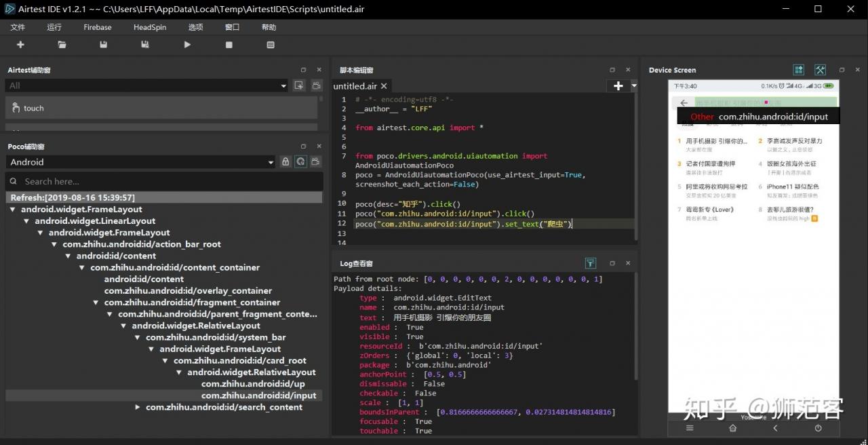Click the record icon in Airtest assistant panel
The image size is (868, 445).
pos(316,85)
